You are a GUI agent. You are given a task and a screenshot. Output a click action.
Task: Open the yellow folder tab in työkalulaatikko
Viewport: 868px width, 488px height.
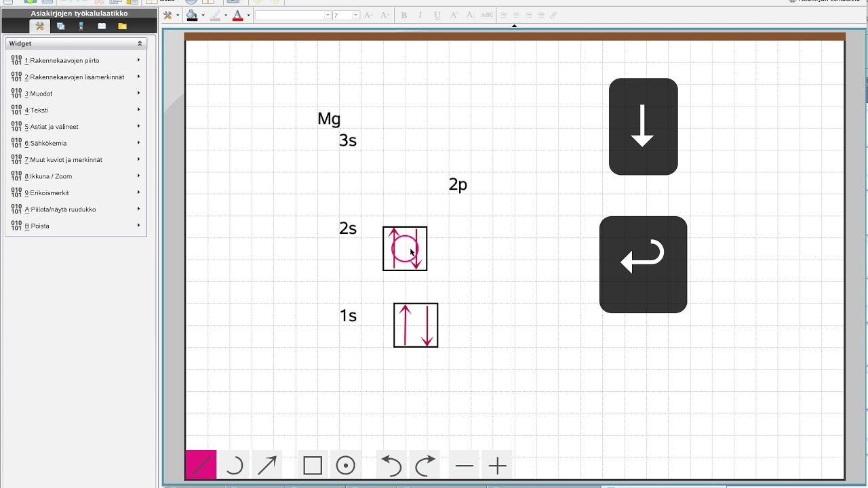click(122, 26)
